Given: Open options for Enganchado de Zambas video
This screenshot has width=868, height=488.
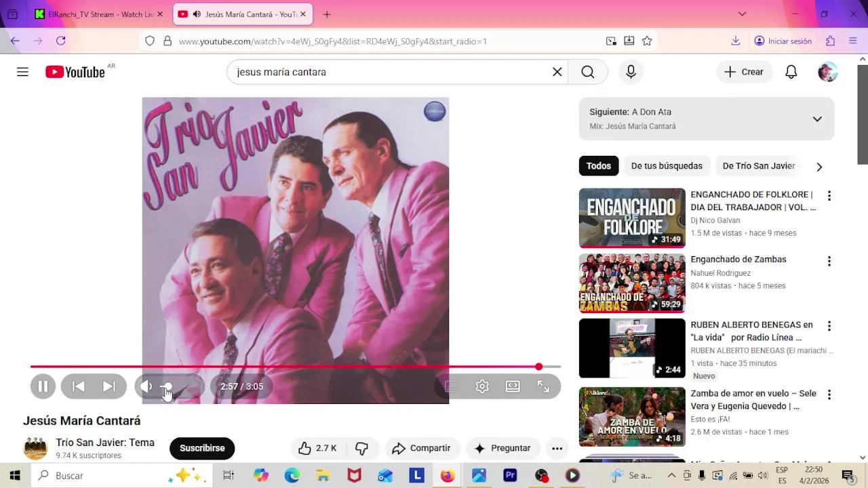Looking at the screenshot, I should 829,261.
